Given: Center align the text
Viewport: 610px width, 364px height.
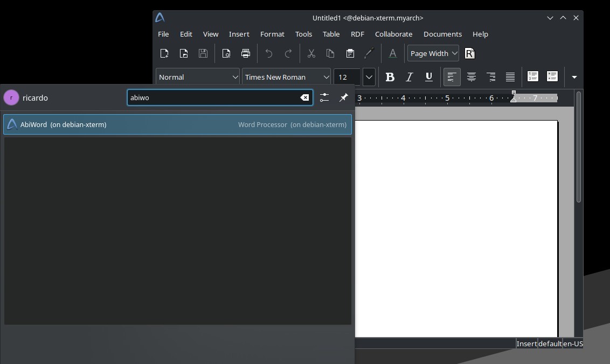Looking at the screenshot, I should [x=471, y=77].
